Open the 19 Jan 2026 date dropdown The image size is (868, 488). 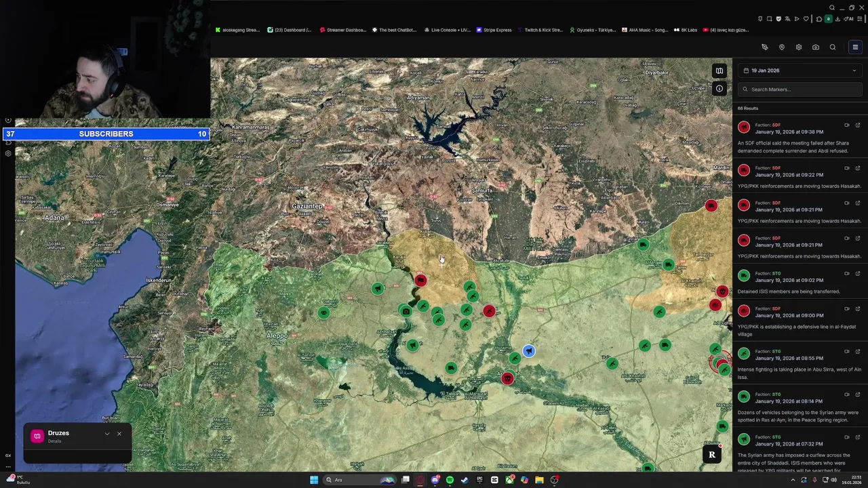click(800, 70)
